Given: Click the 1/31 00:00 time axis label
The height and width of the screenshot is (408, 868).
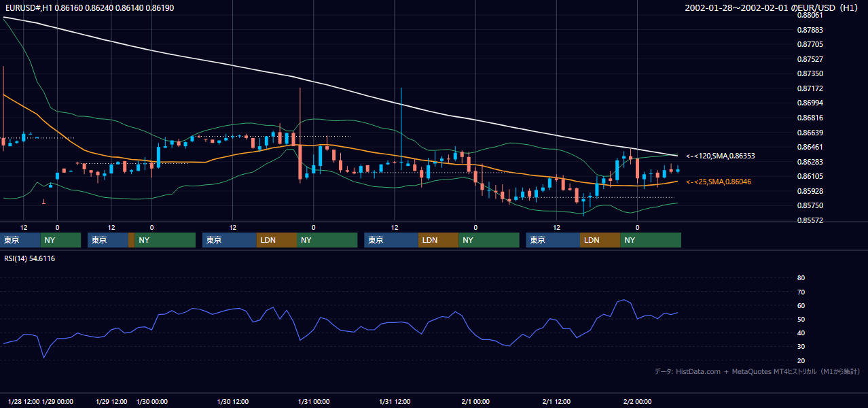Looking at the screenshot, I should tap(314, 401).
